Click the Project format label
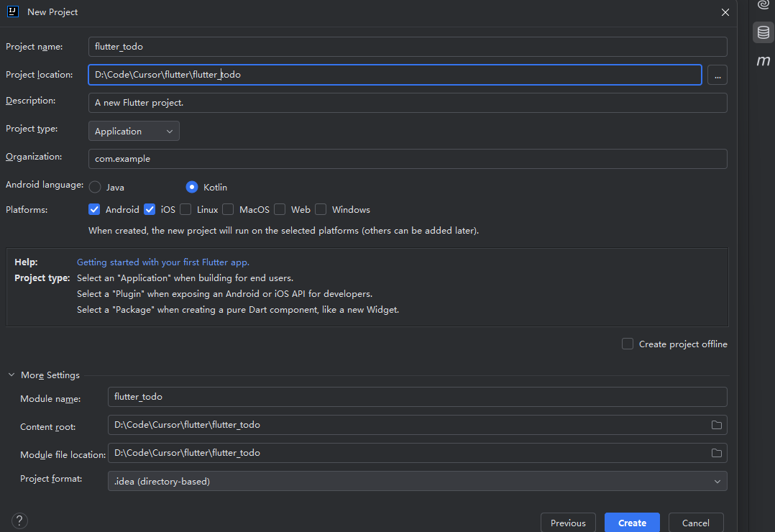Image resolution: width=775 pixels, height=532 pixels. point(51,479)
